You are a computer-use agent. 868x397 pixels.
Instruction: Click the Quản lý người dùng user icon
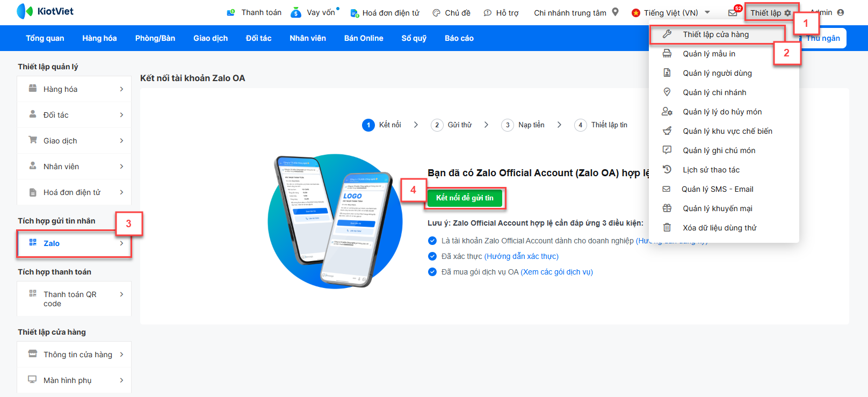pyautogui.click(x=667, y=73)
